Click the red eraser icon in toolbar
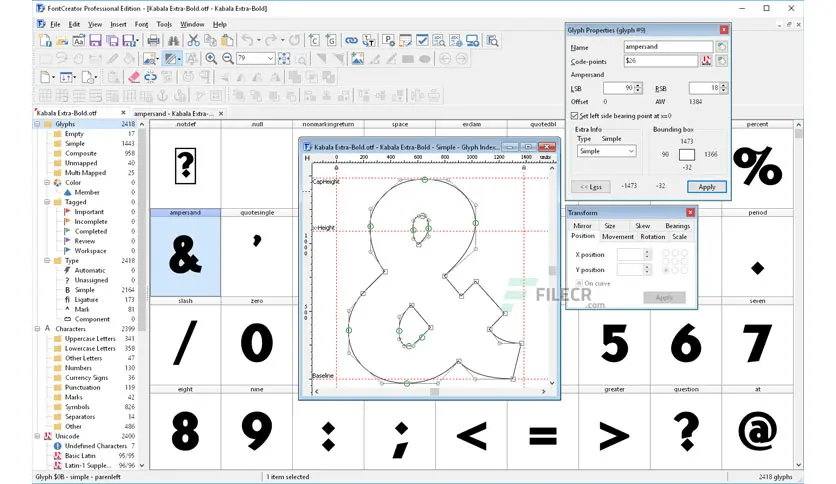This screenshot has height=484, width=836. [135, 77]
